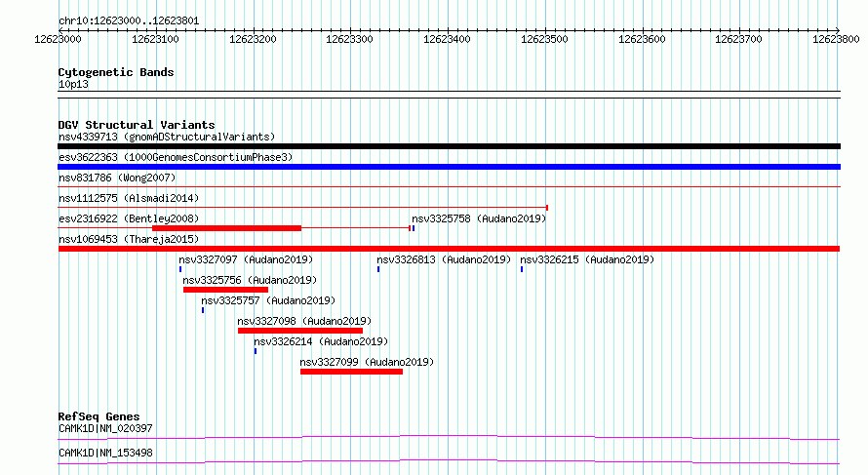Click ruler position 12623800

[837, 39]
